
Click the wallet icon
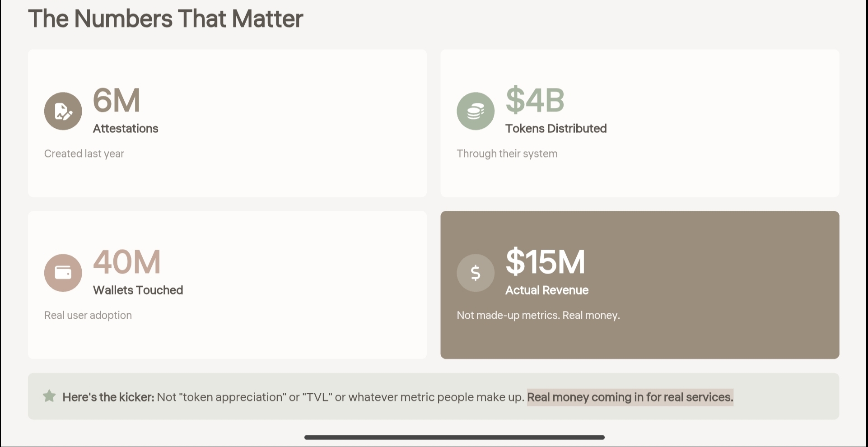coord(63,273)
